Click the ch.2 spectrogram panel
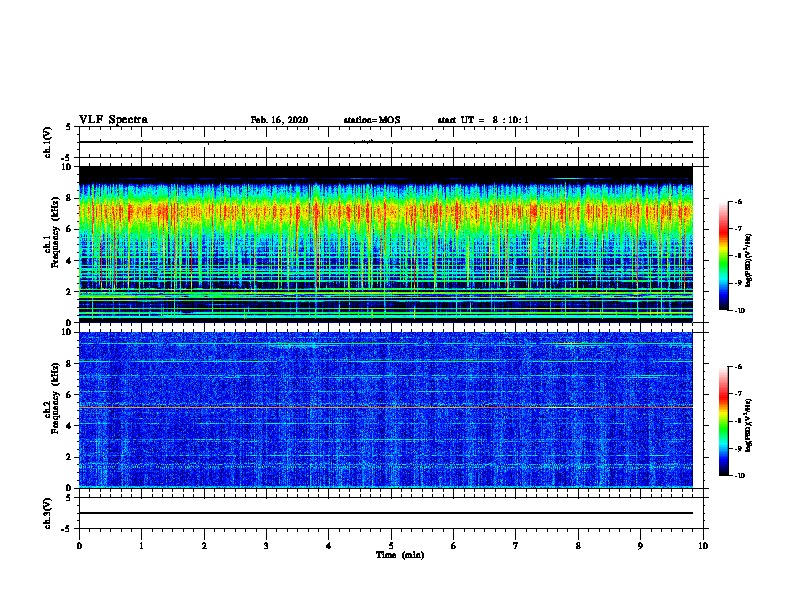 (x=386, y=410)
